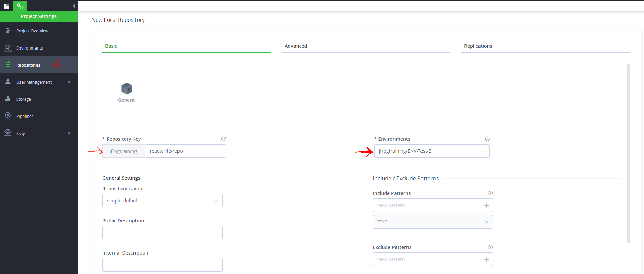The image size is (644, 274).
Task: Open Pipelines in sidebar
Action: click(x=39, y=116)
